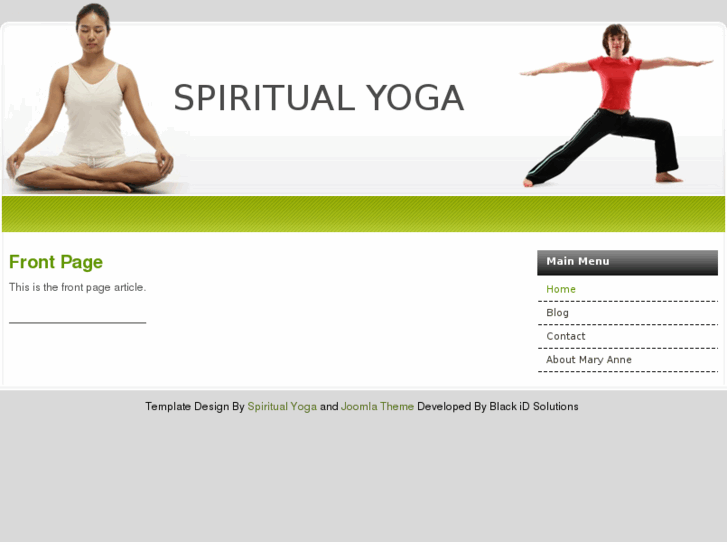Click the dark Main Menu header
The height and width of the screenshot is (545, 727).
tap(627, 263)
